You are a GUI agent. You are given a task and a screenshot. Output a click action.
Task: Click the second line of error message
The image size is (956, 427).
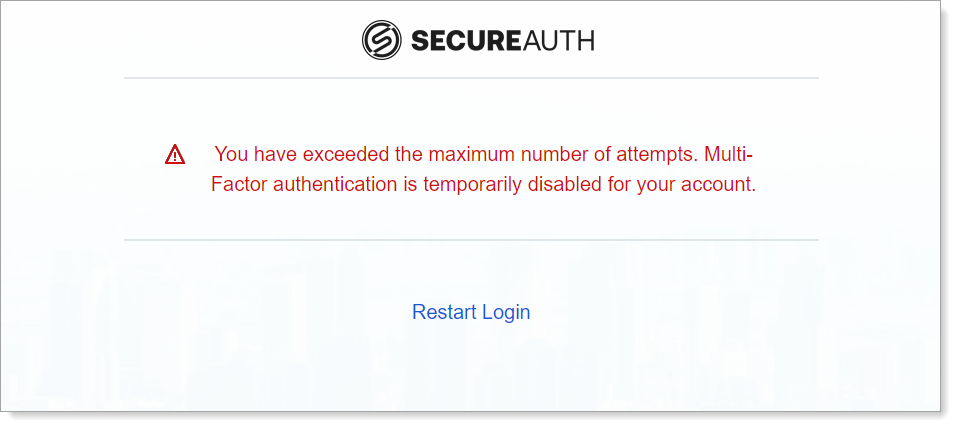(483, 184)
